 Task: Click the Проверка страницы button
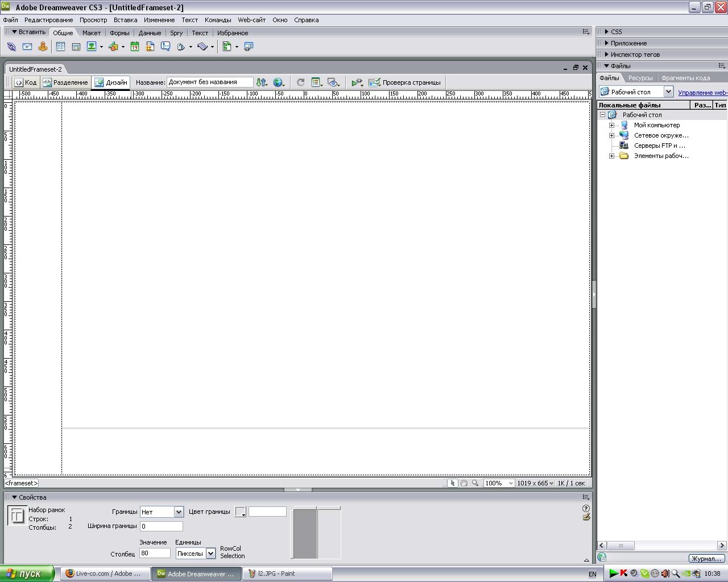point(404,82)
